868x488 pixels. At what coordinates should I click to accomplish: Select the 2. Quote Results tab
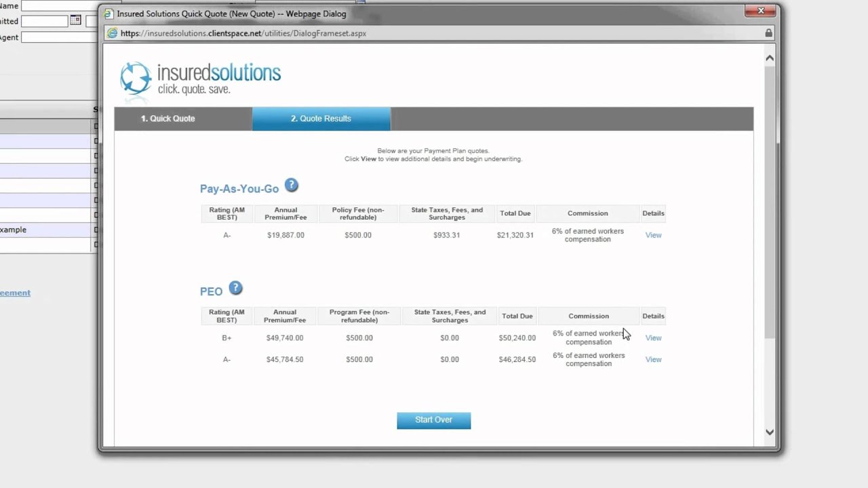click(x=321, y=119)
